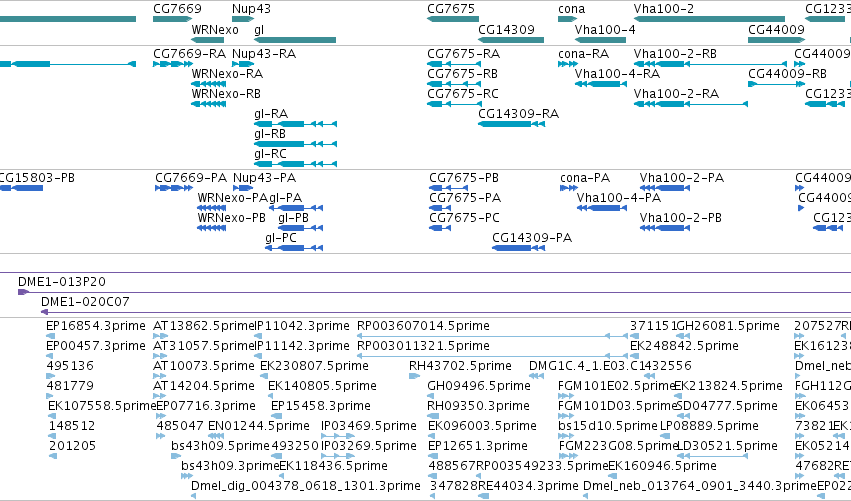This screenshot has height=501, width=851.
Task: Click the EP00457.3prime EST
Action: pos(50,356)
